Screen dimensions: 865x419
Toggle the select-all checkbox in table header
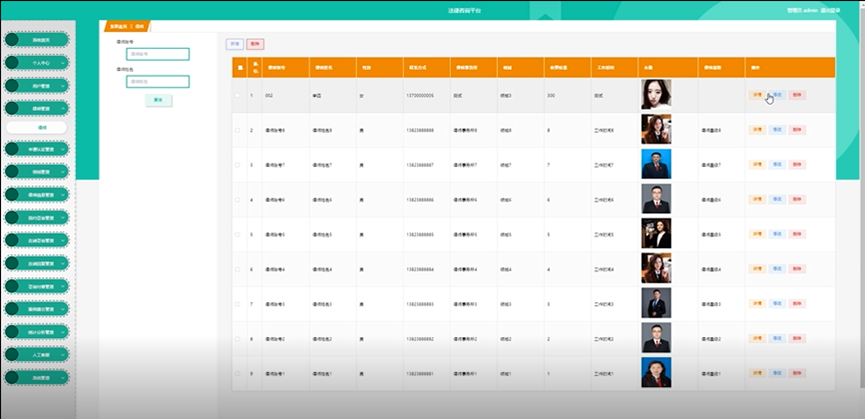(x=240, y=68)
